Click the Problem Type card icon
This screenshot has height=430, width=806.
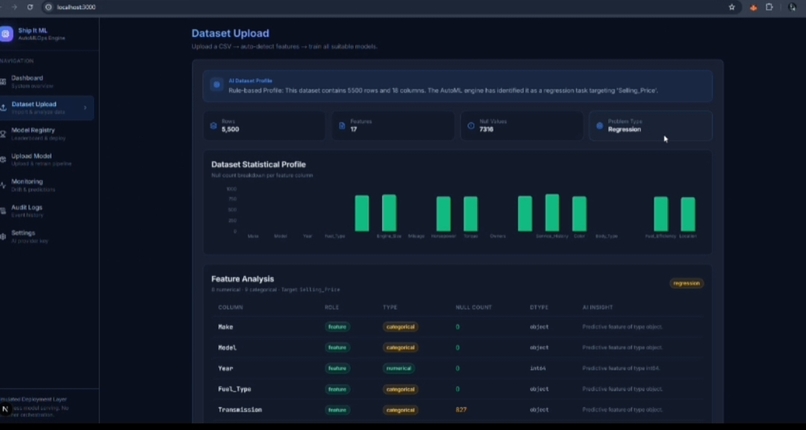599,125
